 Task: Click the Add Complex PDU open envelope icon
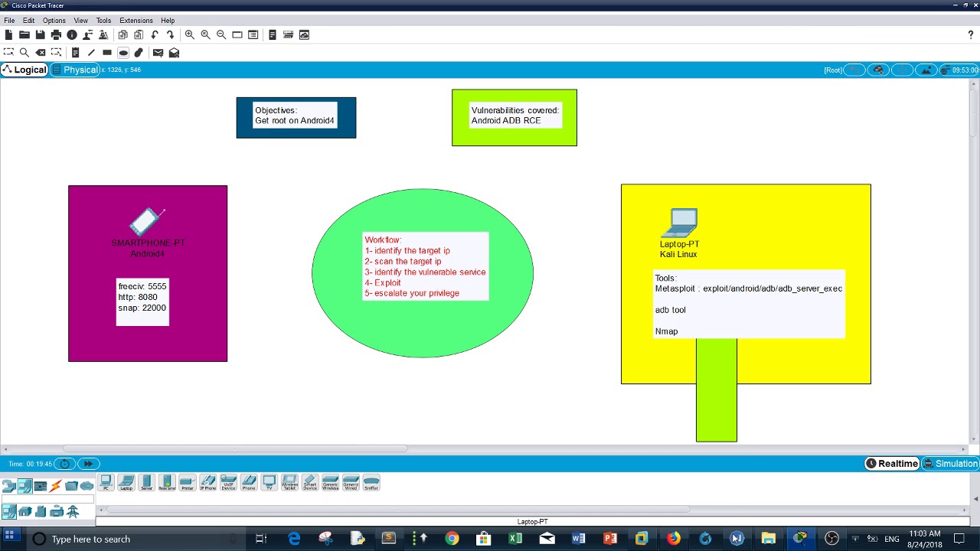[174, 52]
